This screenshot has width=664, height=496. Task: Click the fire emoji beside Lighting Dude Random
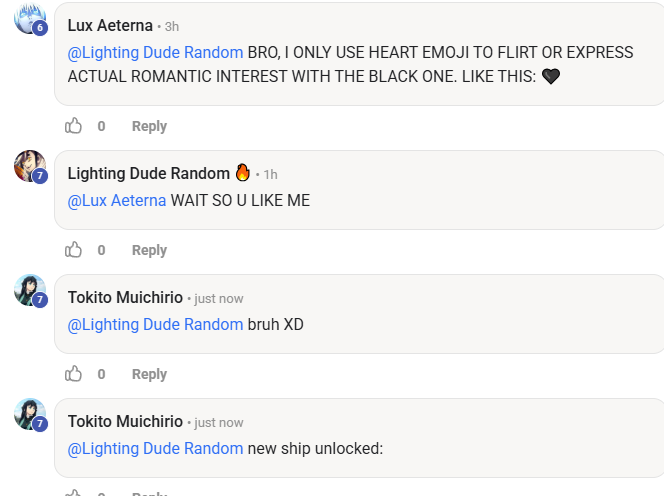click(243, 173)
